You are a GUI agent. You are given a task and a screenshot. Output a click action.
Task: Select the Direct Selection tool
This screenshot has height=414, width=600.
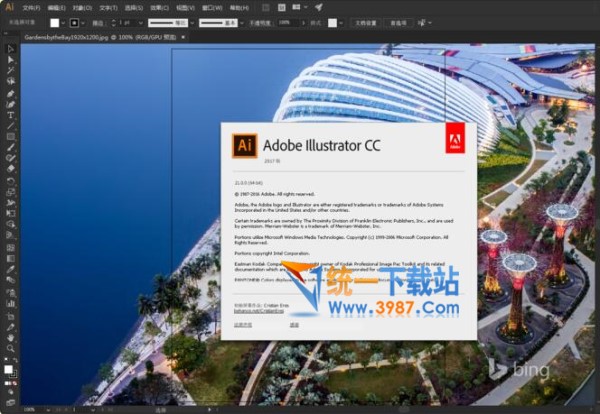(x=10, y=60)
